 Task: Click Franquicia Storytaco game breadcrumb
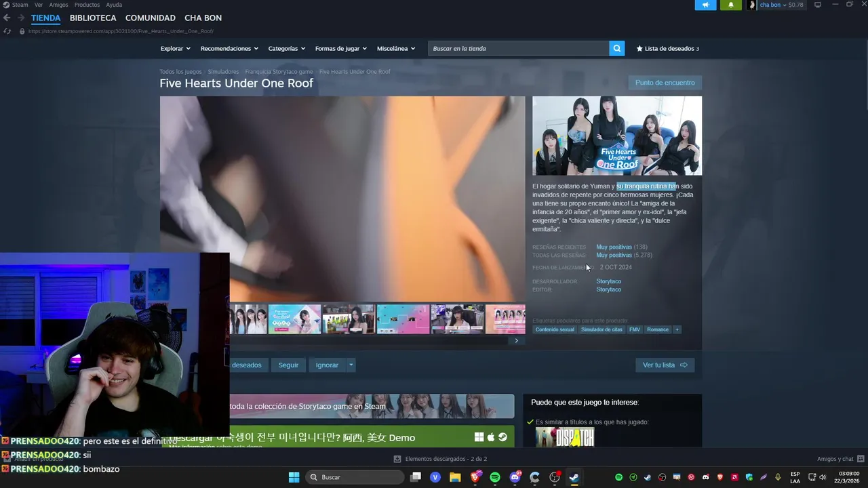click(x=279, y=72)
